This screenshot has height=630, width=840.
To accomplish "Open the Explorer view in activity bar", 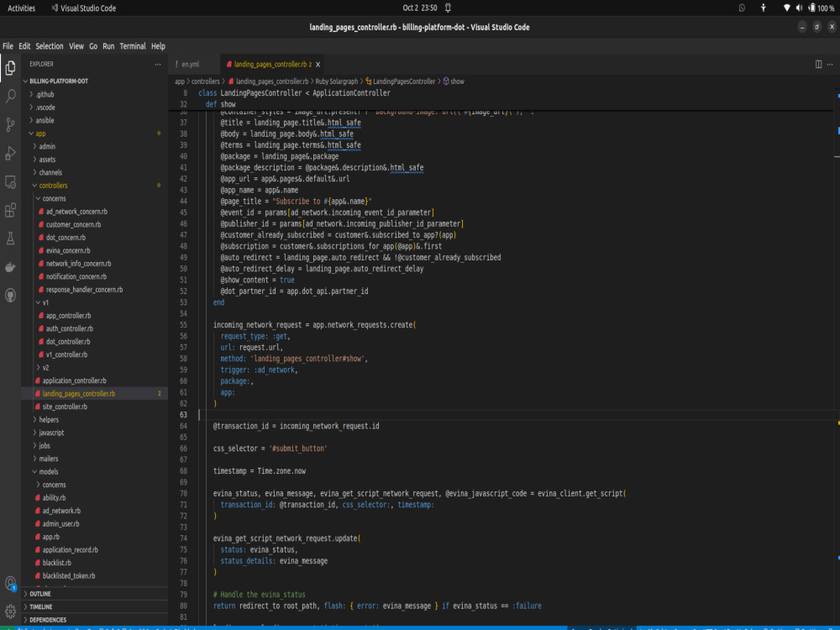I will [x=10, y=68].
